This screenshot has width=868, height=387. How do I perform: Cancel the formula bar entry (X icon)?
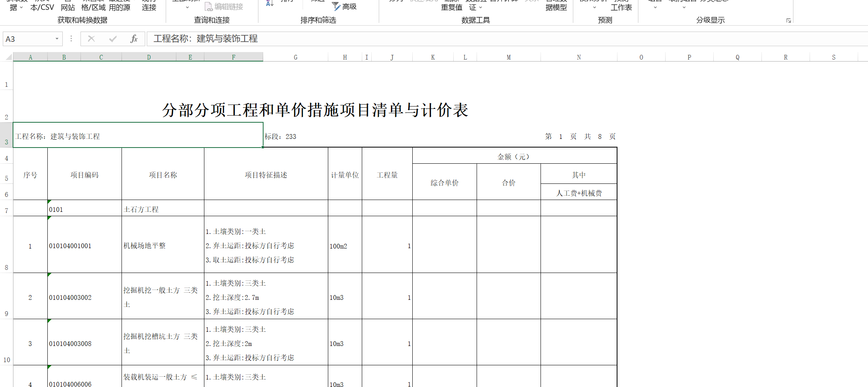(x=91, y=39)
